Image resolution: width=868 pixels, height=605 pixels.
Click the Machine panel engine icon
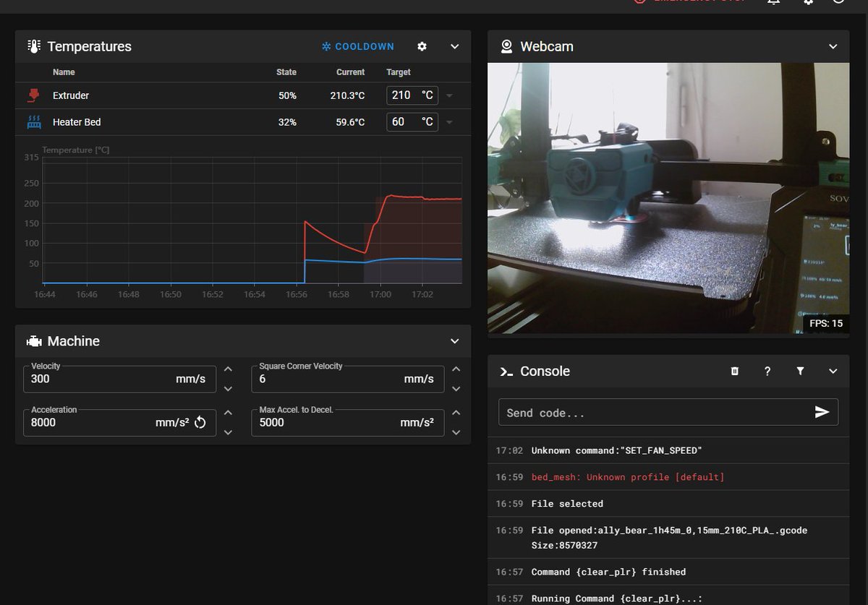[34, 341]
